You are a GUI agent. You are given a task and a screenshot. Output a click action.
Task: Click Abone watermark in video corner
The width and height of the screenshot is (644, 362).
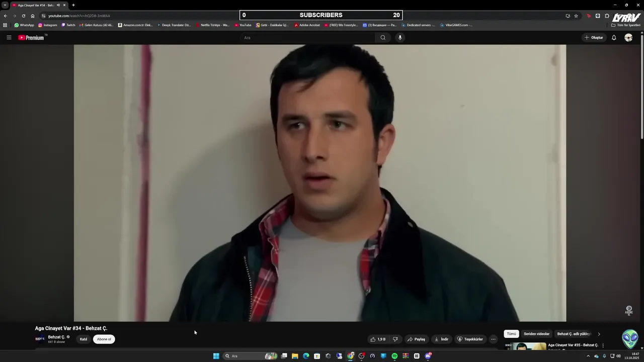[x=629, y=310]
